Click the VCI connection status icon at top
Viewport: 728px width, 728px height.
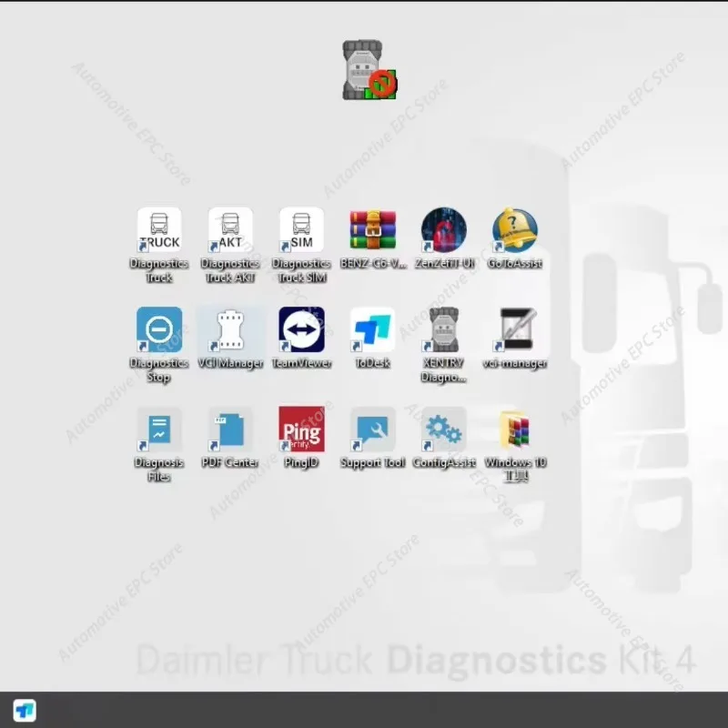(369, 70)
